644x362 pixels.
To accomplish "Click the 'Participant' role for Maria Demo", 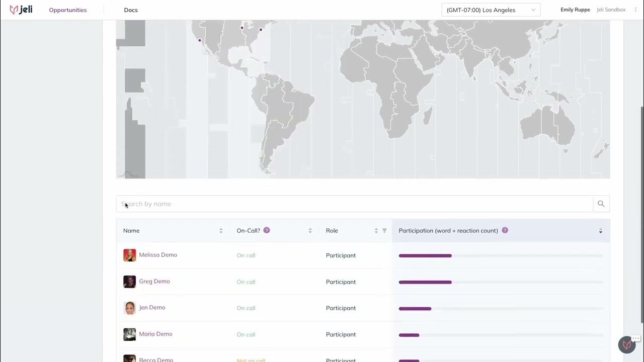I will (x=341, y=334).
